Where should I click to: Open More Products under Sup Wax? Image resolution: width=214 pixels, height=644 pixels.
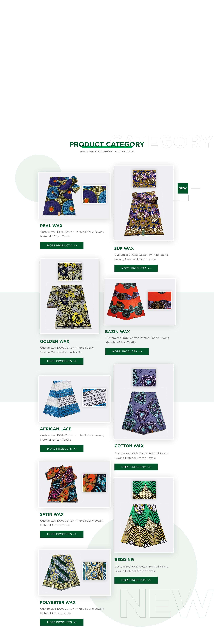tap(136, 268)
